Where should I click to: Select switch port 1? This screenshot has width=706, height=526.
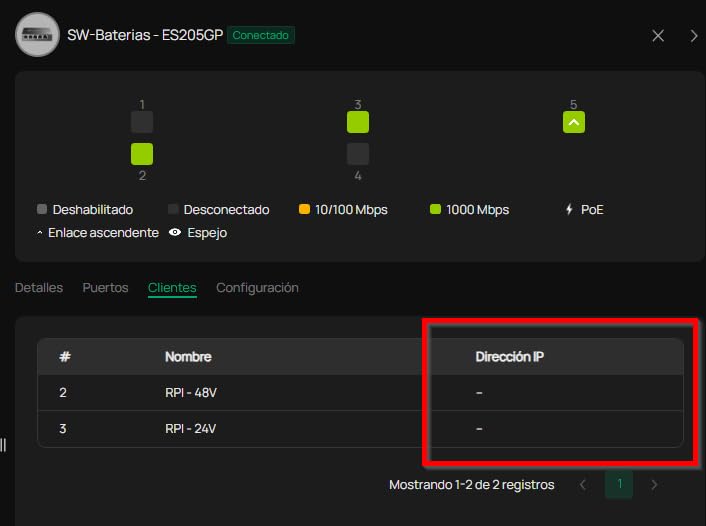pos(142,122)
